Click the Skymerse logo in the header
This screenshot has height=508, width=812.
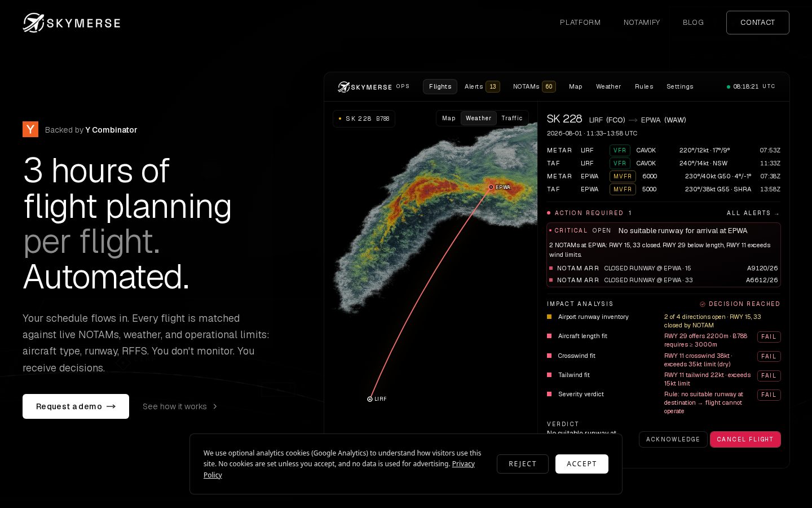coord(72,23)
